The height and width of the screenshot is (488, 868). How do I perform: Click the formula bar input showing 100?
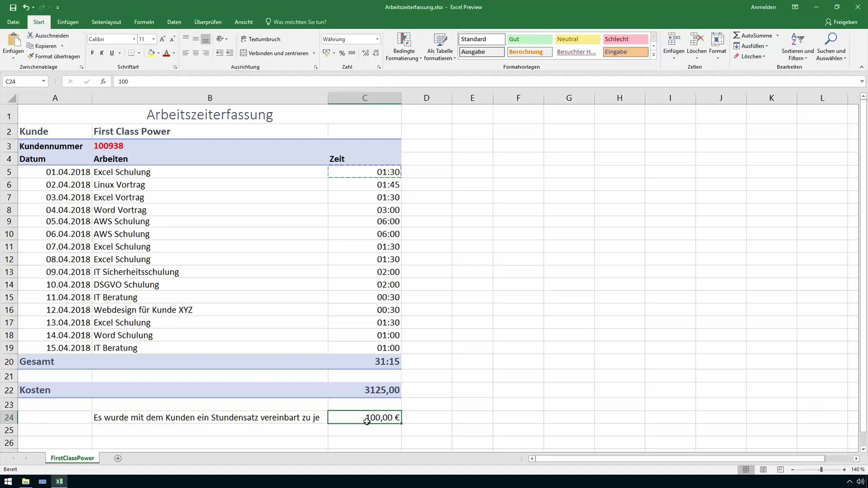[x=486, y=81]
